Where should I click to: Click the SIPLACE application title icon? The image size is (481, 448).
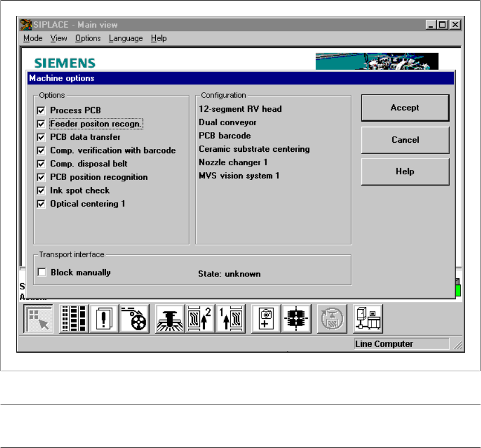tap(26, 24)
